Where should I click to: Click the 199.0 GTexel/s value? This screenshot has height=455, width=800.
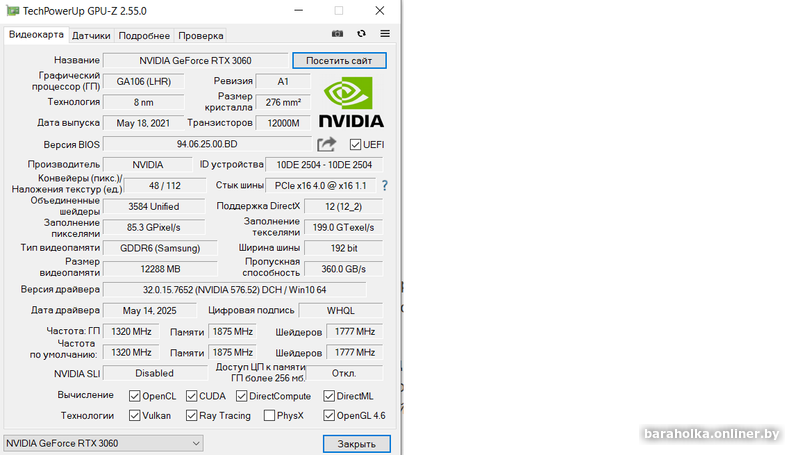pos(343,228)
